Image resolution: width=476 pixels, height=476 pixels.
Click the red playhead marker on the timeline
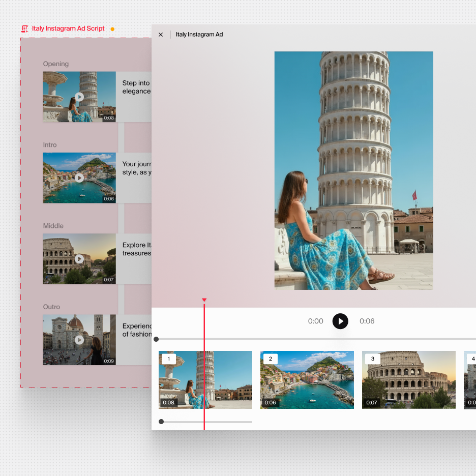tap(204, 300)
